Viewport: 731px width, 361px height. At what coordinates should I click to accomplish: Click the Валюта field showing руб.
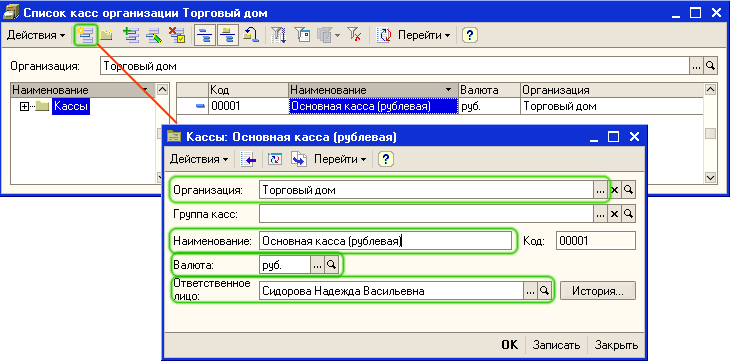[285, 265]
